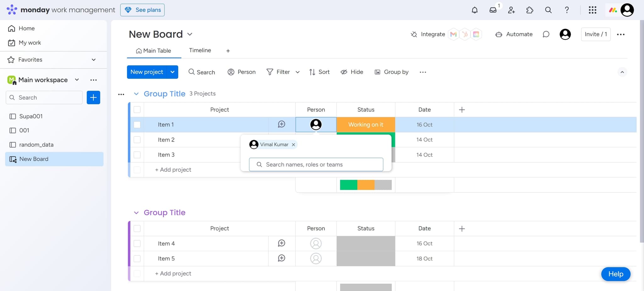This screenshot has height=291, width=644.
Task: Open Invite / 1 to add teammates
Action: point(595,34)
